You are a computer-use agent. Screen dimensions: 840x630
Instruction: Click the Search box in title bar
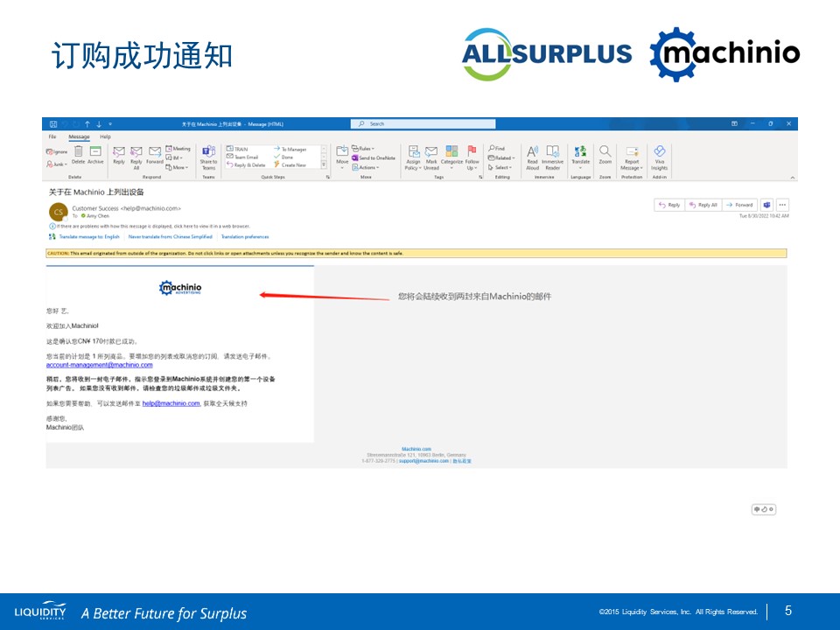pyautogui.click(x=423, y=123)
